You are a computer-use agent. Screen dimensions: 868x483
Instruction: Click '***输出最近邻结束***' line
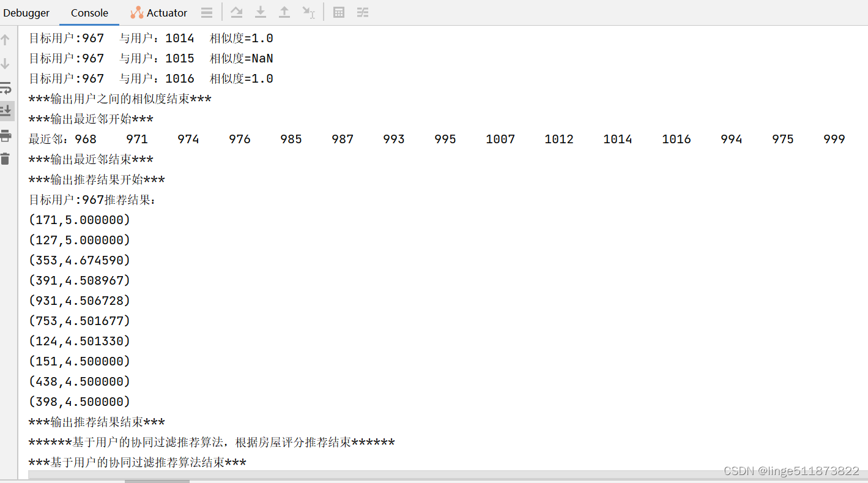coord(91,160)
